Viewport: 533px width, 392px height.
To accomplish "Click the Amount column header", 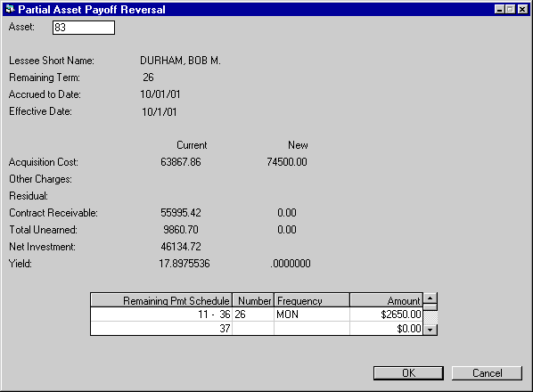I will click(x=387, y=300).
